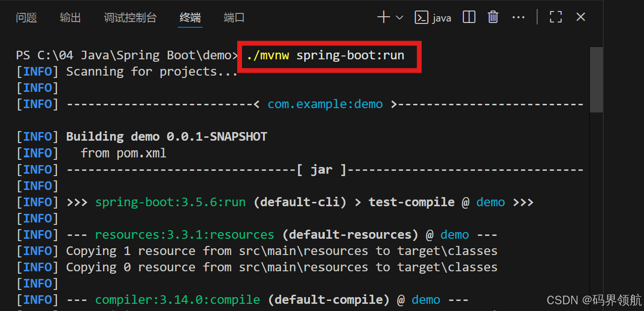644x311 pixels.
Task: Maximize the panel size
Action: point(556,18)
